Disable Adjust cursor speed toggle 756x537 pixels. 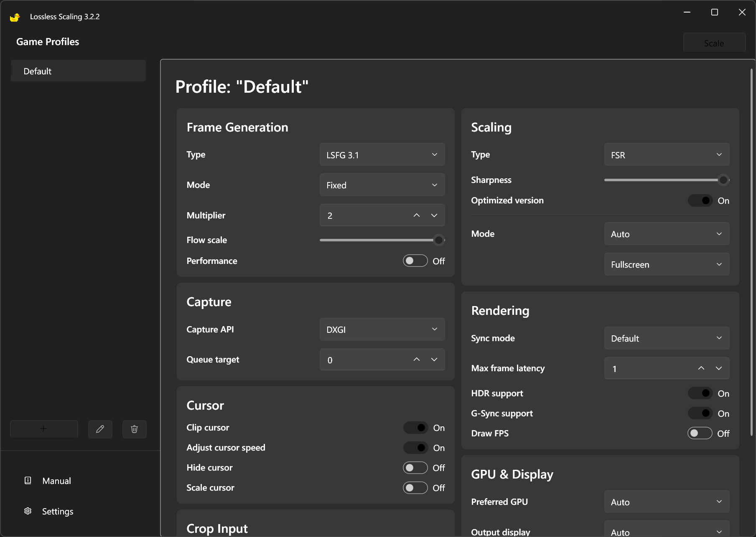(415, 448)
